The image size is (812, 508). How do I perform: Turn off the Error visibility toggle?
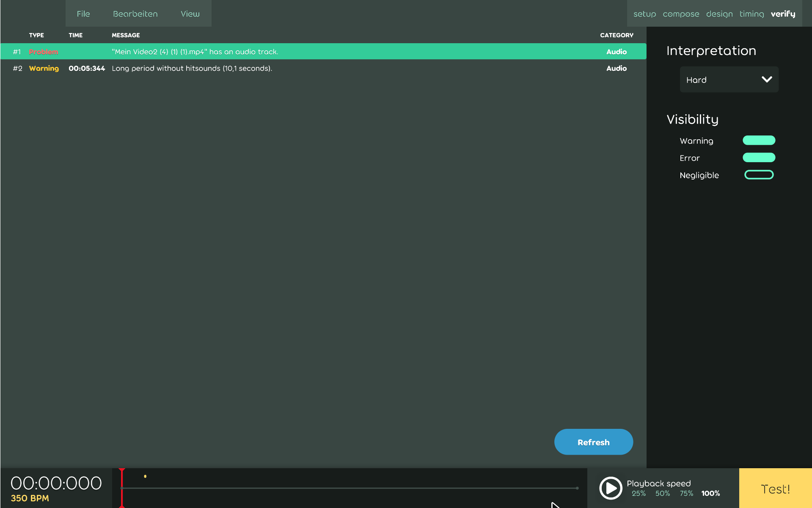(759, 157)
